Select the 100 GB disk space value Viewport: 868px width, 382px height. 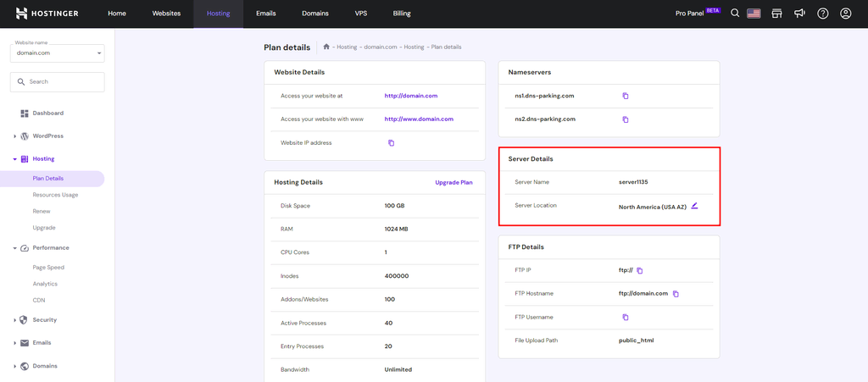click(x=394, y=206)
